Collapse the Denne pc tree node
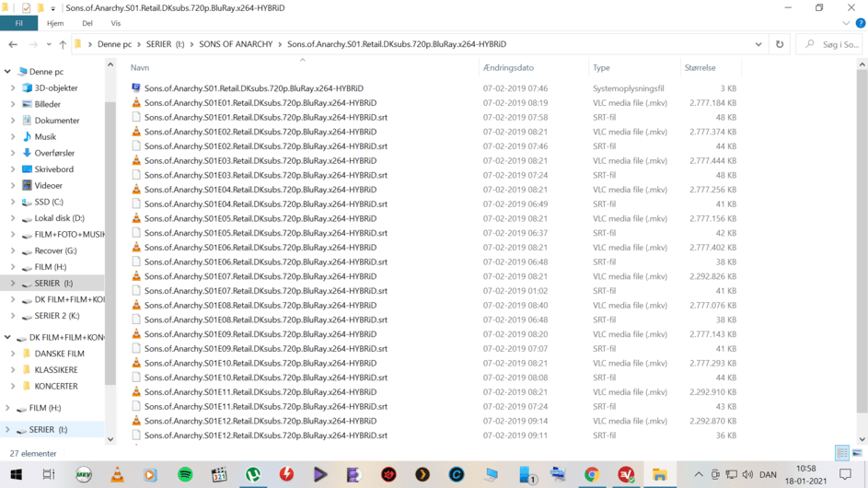Image resolution: width=868 pixels, height=488 pixels. (7, 72)
